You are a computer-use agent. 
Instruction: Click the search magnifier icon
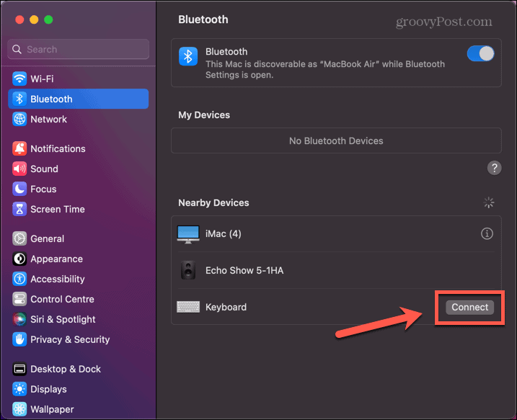[x=17, y=50]
